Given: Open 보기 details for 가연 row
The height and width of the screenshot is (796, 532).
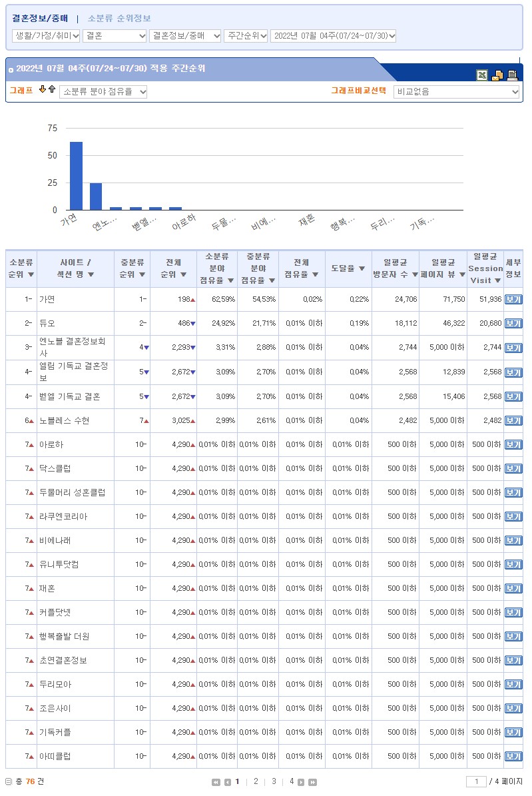Looking at the screenshot, I should 513,300.
